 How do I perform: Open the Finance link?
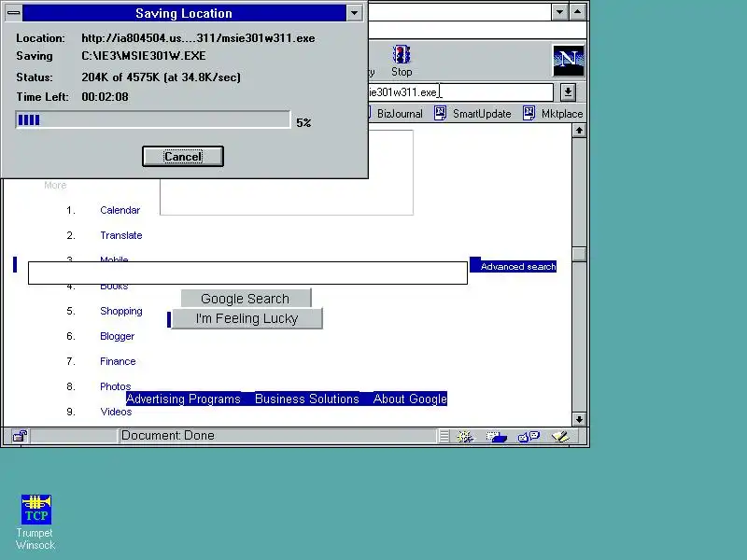[118, 361]
